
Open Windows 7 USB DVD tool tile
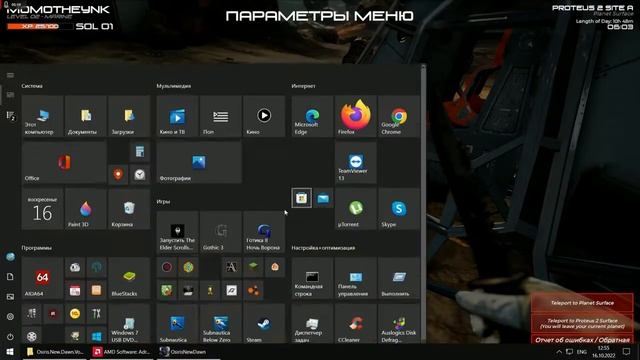tap(129, 324)
